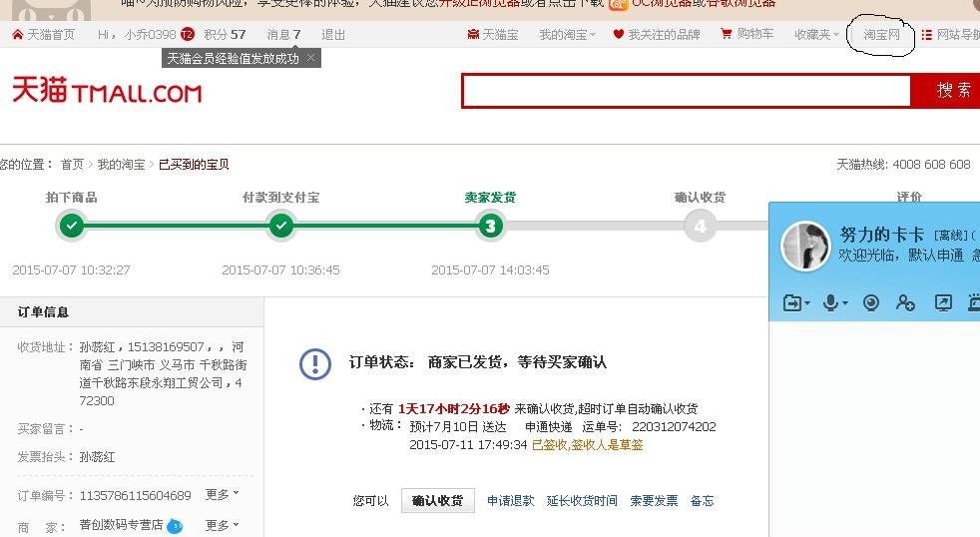Viewport: 980px width, 537px height.
Task: Click 已买到的宝贝 breadcrumb item
Action: (x=194, y=165)
